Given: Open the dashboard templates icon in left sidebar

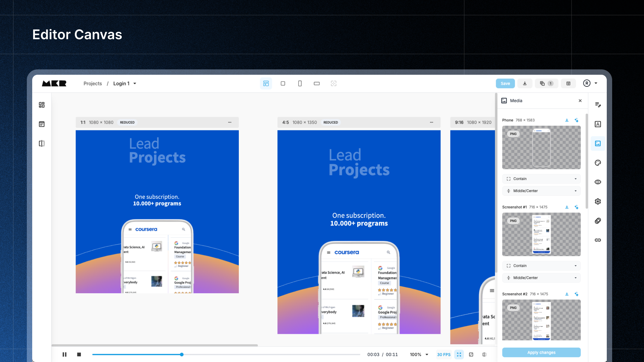Looking at the screenshot, I should pyautogui.click(x=42, y=105).
